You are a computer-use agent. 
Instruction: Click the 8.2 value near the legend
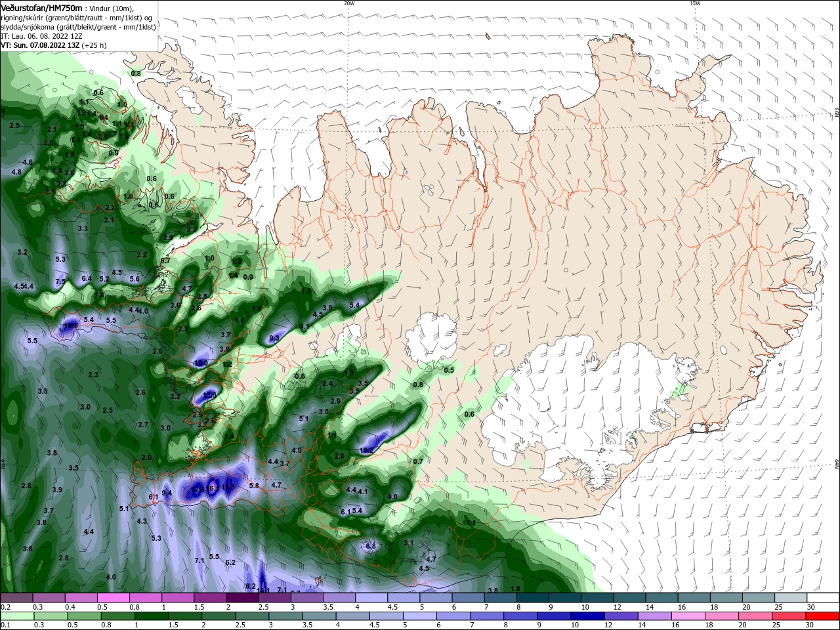tap(250, 586)
